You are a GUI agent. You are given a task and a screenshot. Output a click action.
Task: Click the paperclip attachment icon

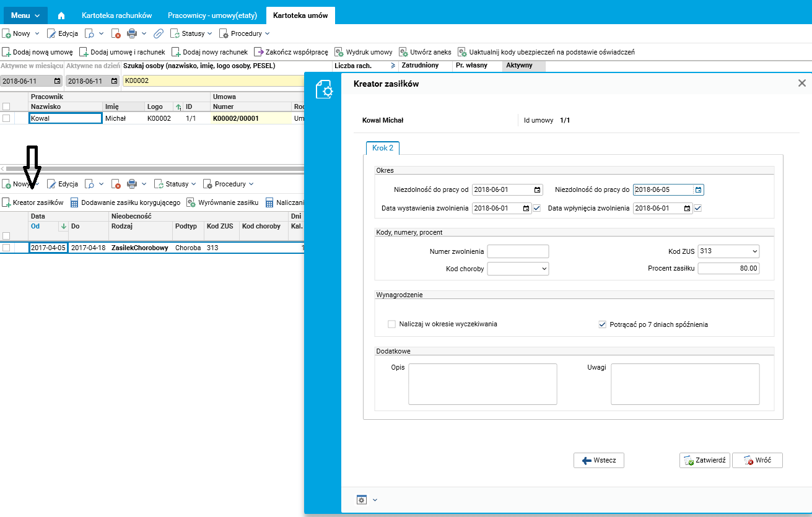click(159, 33)
